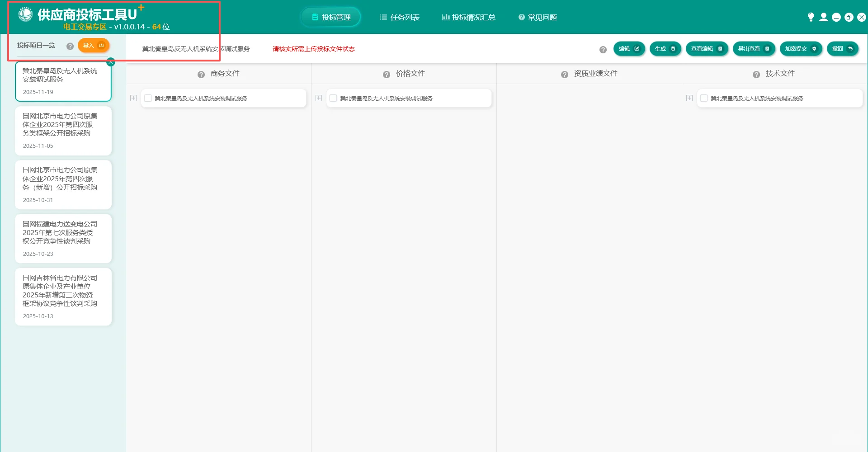Select the 国网福建电力送变电公司 project card
Screen dimensions: 868x452
(63, 238)
